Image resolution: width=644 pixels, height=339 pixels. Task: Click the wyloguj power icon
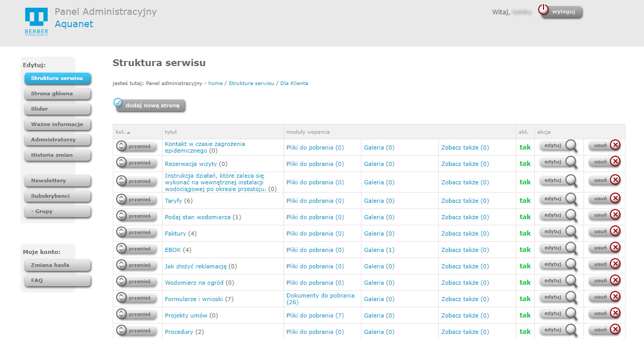click(x=544, y=10)
